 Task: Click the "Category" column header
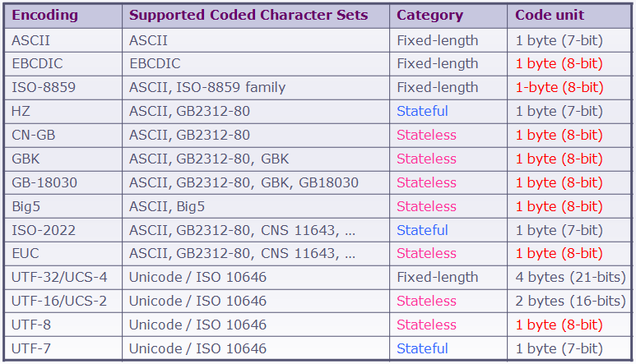[x=429, y=16]
